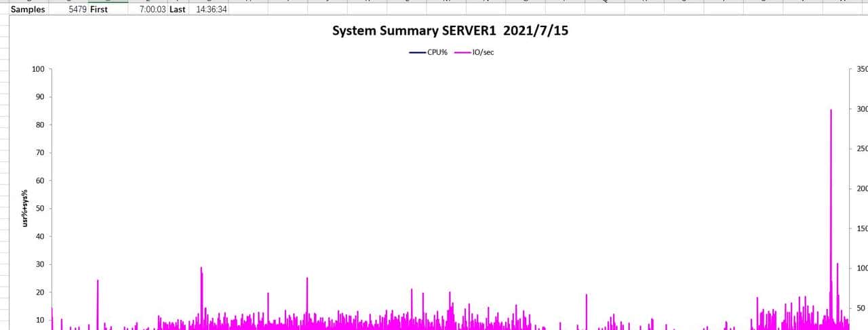This screenshot has height=330, width=868.
Task: Select the System Summary SERVER1 chart title
Action: point(450,31)
